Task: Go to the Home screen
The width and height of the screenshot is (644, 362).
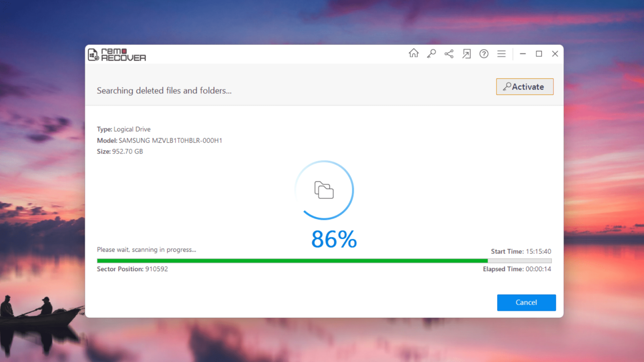Action: coord(413,53)
